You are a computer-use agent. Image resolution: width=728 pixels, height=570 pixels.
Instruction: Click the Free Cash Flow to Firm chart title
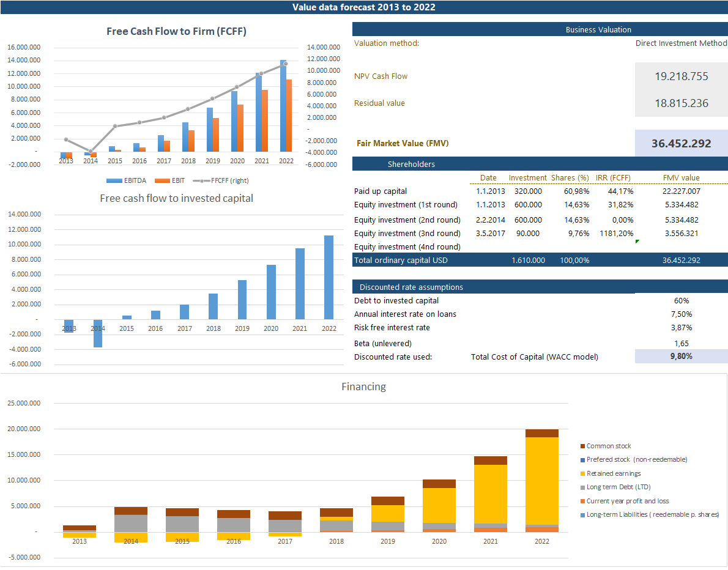click(x=176, y=31)
